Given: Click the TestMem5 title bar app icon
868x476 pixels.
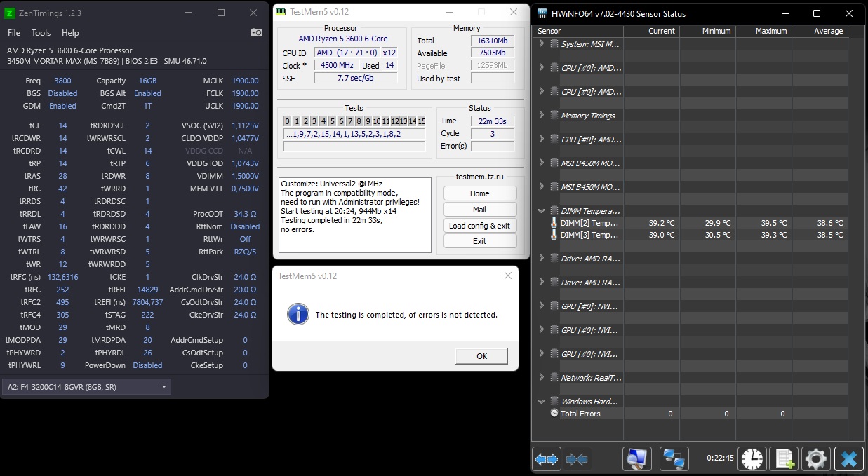Looking at the screenshot, I should (281, 12).
